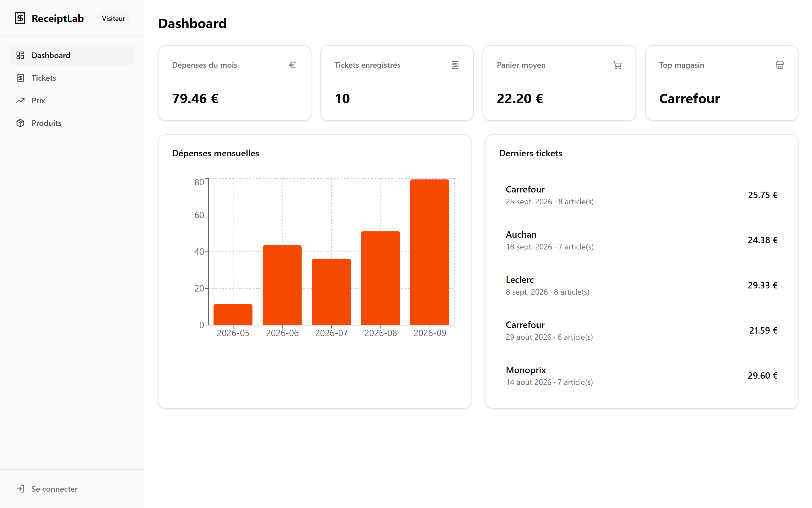Open the Auchan ticket from 18 sept. 2026
The height and width of the screenshot is (508, 812).
(641, 240)
